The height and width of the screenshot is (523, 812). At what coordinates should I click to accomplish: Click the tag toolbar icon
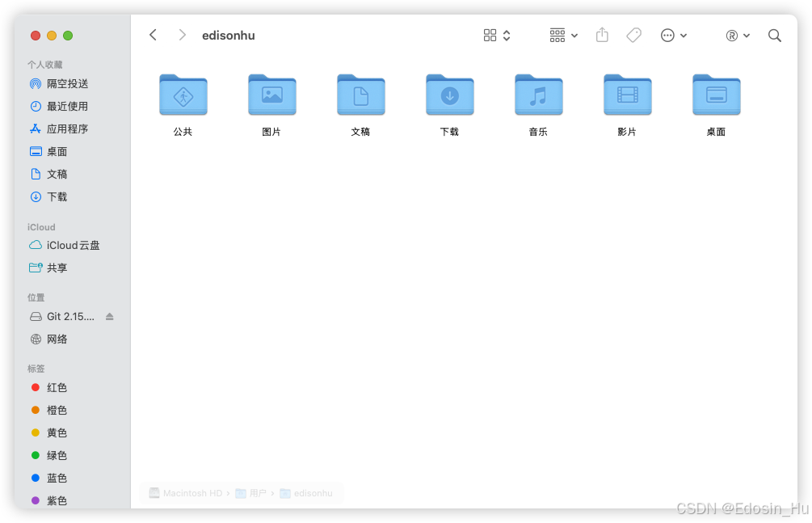point(634,36)
